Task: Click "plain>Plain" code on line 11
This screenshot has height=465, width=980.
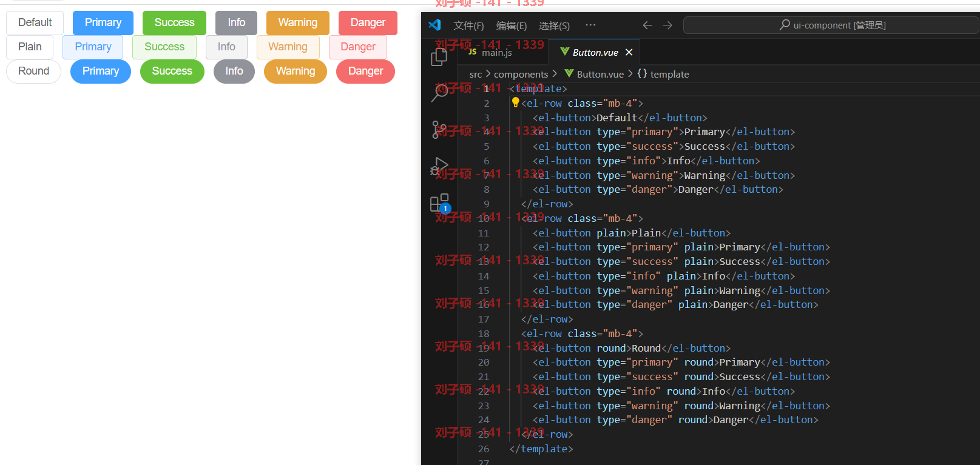Action: click(x=629, y=233)
